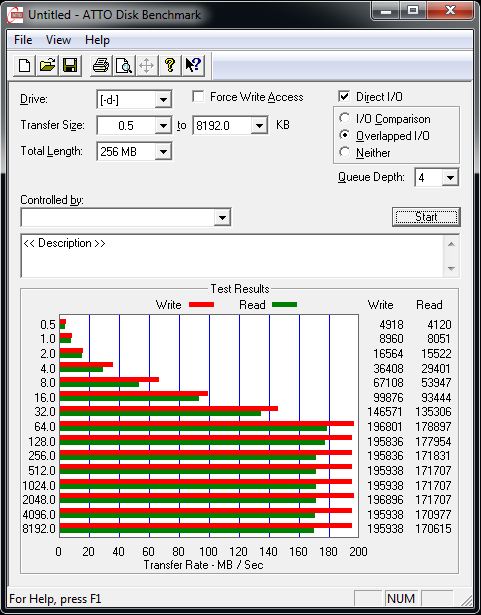481x615 pixels.
Task: Click the green read bar for 16.0
Action: (x=129, y=398)
